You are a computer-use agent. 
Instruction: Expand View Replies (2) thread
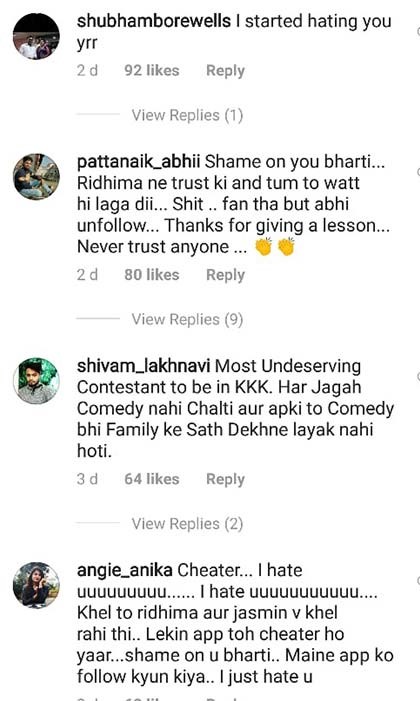click(x=187, y=524)
